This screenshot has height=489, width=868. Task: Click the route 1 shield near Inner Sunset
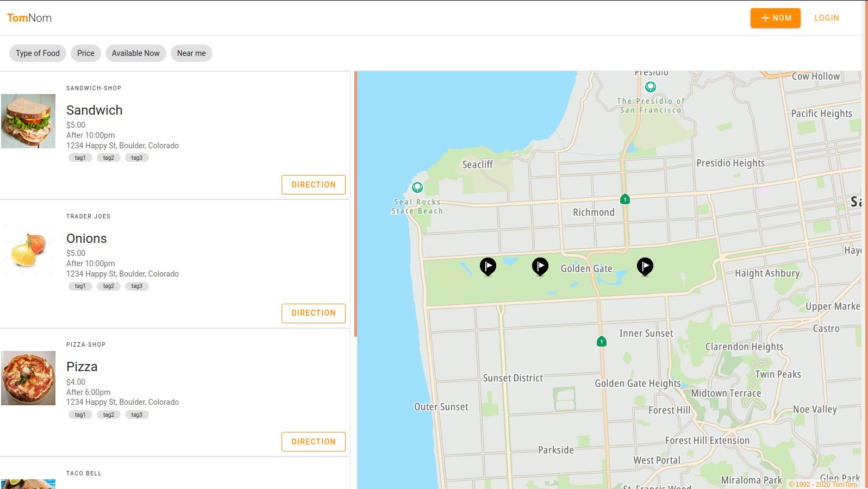pos(602,342)
